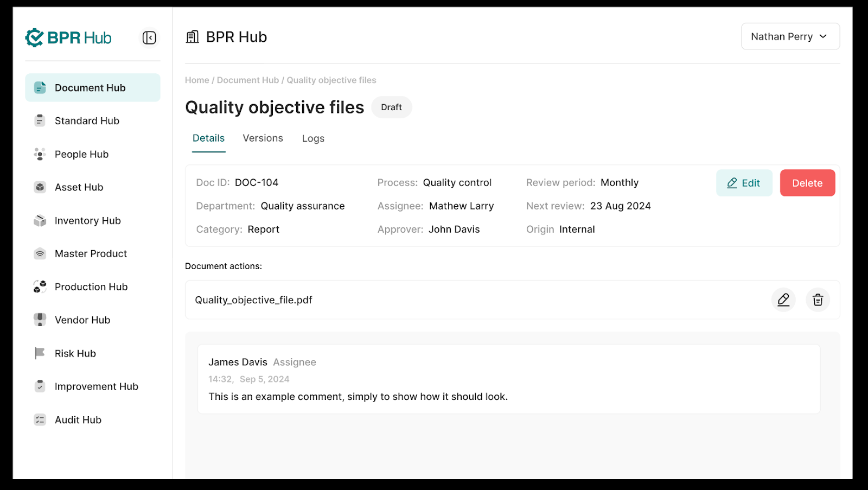Click the Production Hub sidebar icon
The height and width of the screenshot is (490, 868).
tap(40, 287)
